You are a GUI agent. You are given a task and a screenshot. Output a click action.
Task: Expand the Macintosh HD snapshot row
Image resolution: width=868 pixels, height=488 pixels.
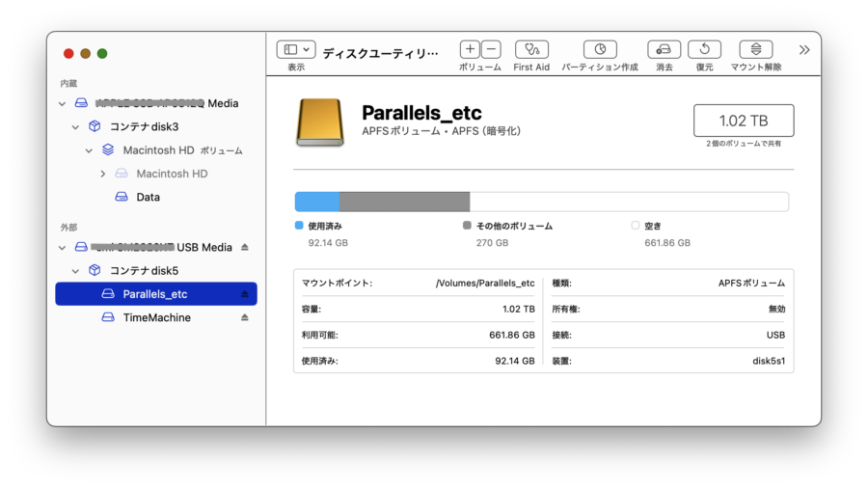pyautogui.click(x=103, y=174)
